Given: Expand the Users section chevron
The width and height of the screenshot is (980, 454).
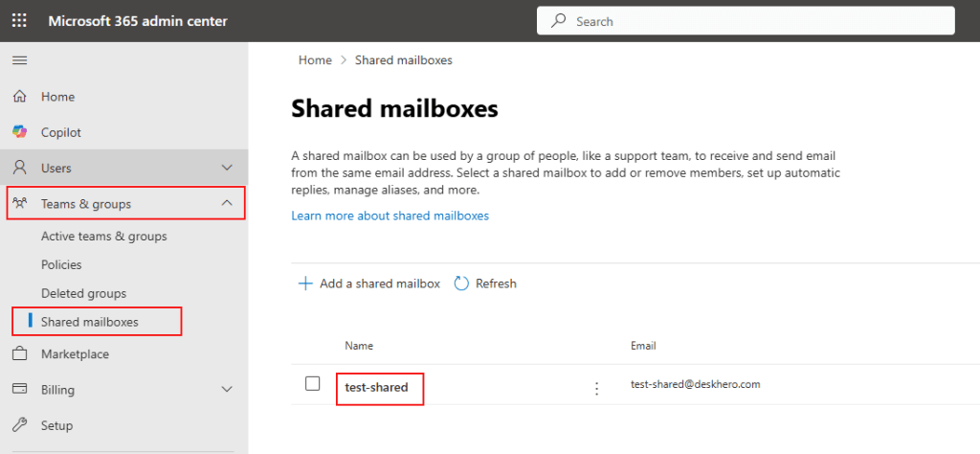Looking at the screenshot, I should 227,168.
